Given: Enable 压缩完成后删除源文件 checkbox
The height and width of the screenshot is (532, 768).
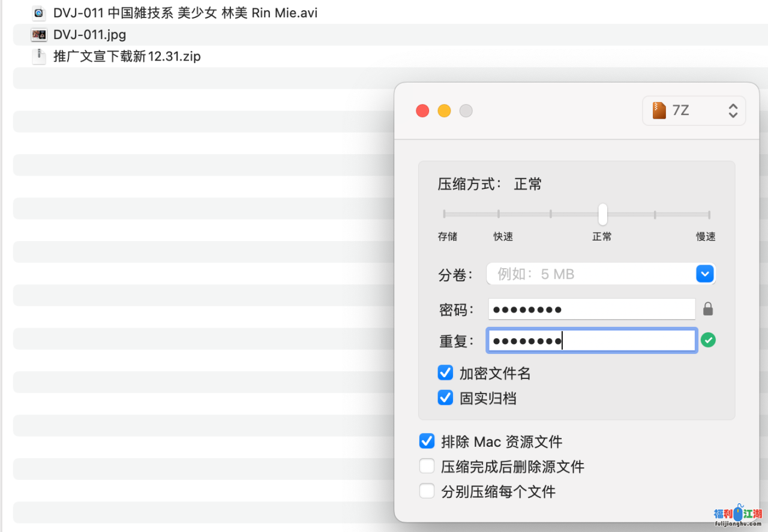Looking at the screenshot, I should point(427,466).
